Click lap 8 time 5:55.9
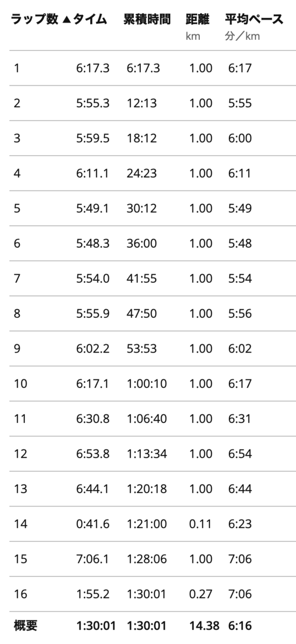Viewport: 296px width, 644px height. pos(93,313)
